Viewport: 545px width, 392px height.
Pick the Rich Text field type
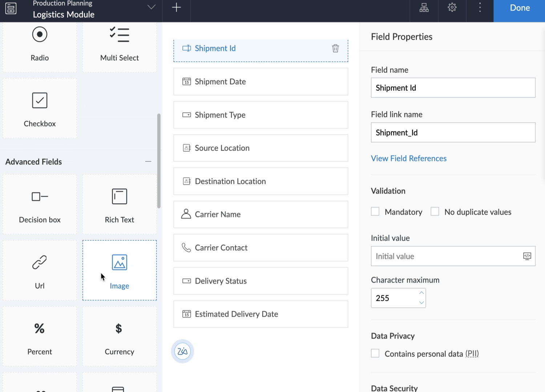point(120,204)
